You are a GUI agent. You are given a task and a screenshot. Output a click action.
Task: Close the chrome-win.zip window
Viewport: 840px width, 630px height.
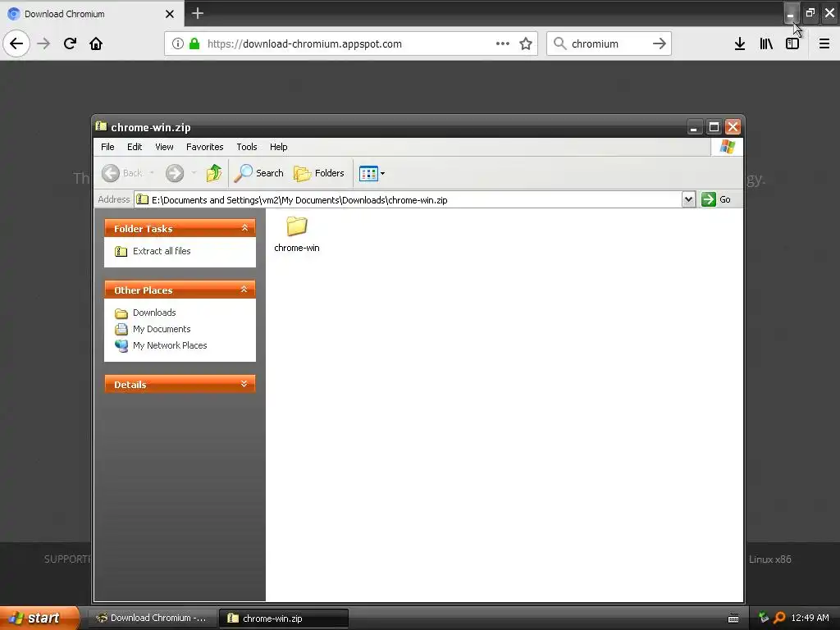click(733, 127)
